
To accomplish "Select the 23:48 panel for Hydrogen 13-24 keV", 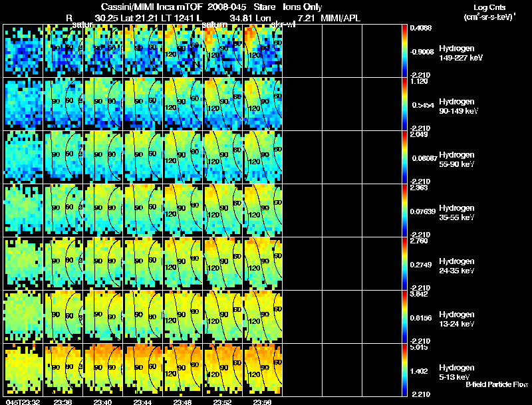I will click(x=183, y=317).
